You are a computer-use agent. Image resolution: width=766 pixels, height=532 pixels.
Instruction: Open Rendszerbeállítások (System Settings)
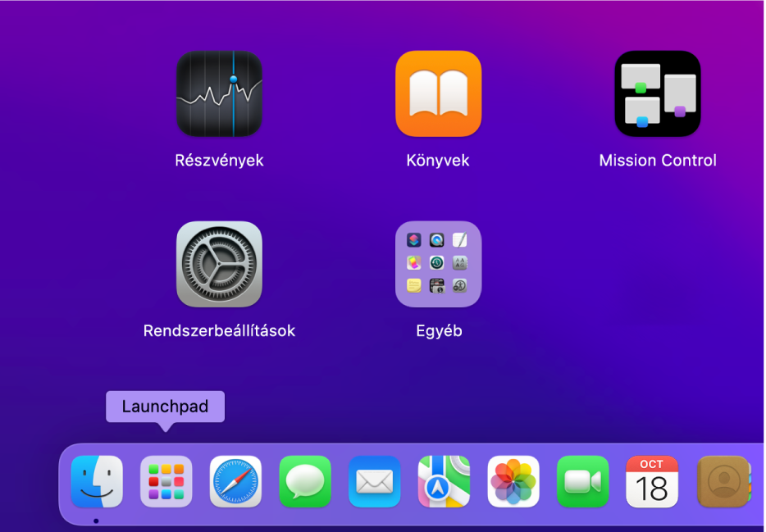[219, 264]
